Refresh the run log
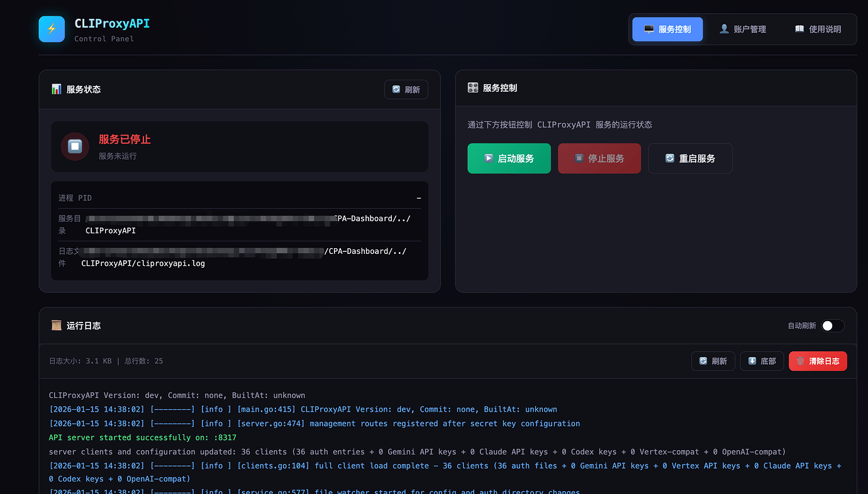 coord(713,361)
